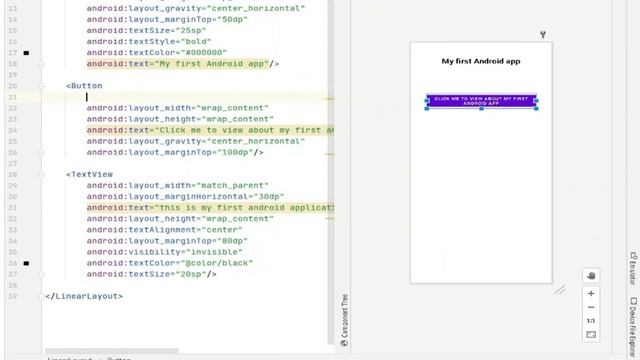Click the android:textStyle="bold" attribute
640x360 pixels.
[x=149, y=42]
